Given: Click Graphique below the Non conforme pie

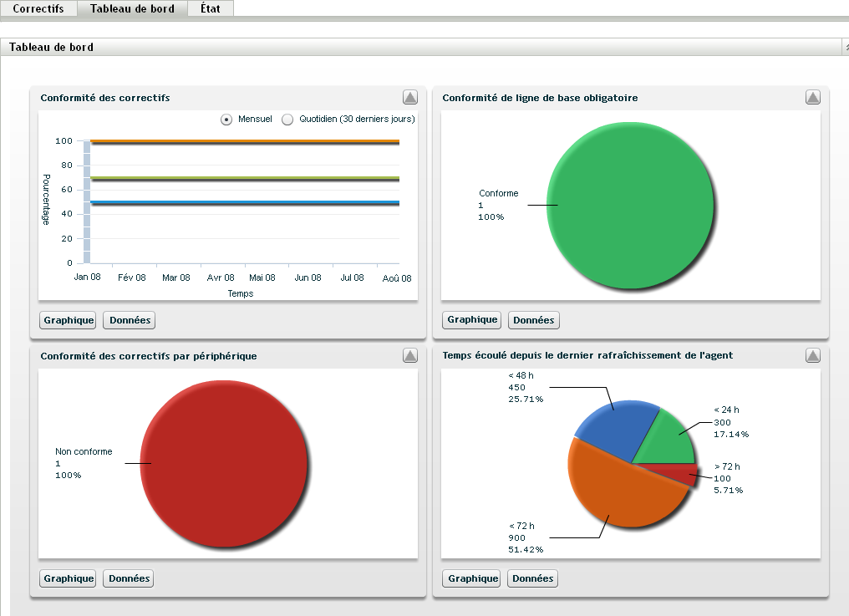Looking at the screenshot, I should [68, 578].
